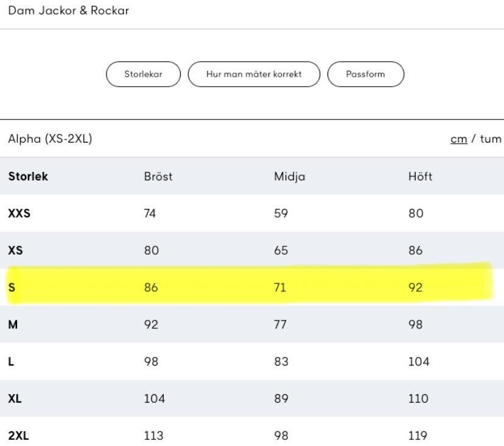Select the Passform pill button
Screen dimensions: 504x446
click(x=365, y=74)
